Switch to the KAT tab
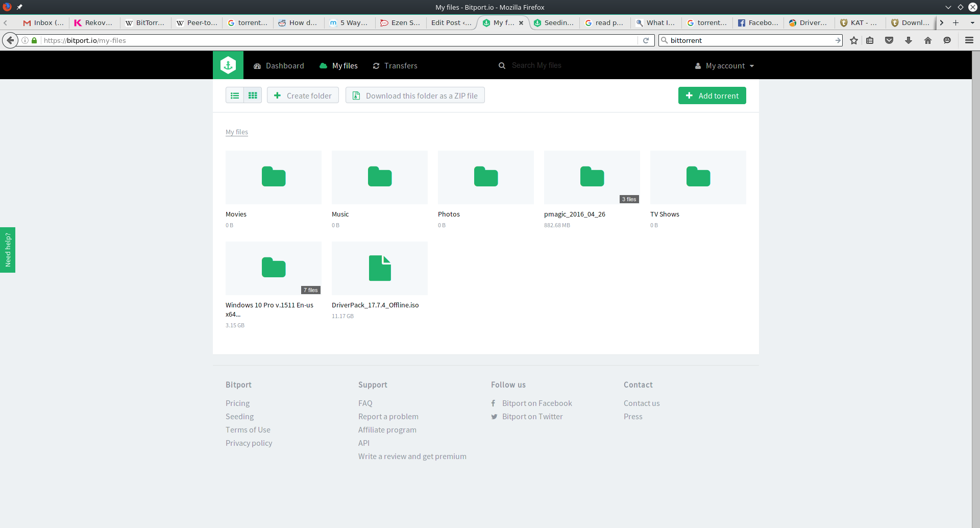The width and height of the screenshot is (980, 528). (x=860, y=22)
